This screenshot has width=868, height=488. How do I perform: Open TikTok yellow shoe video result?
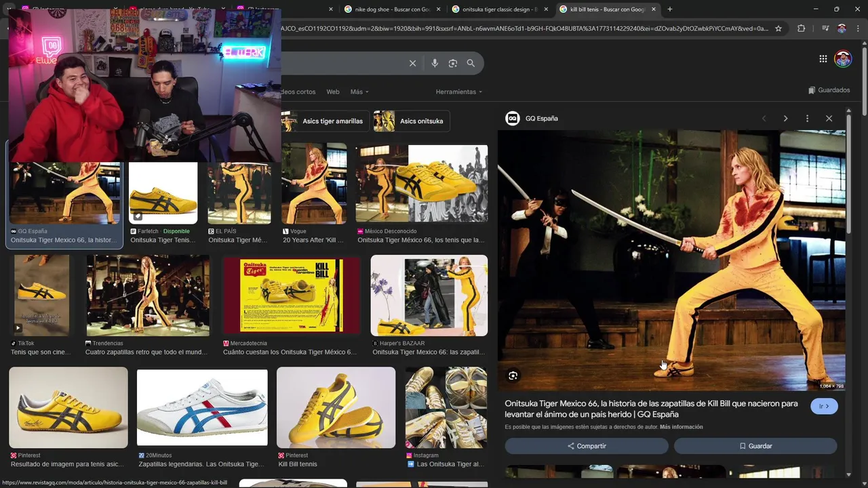coord(41,296)
